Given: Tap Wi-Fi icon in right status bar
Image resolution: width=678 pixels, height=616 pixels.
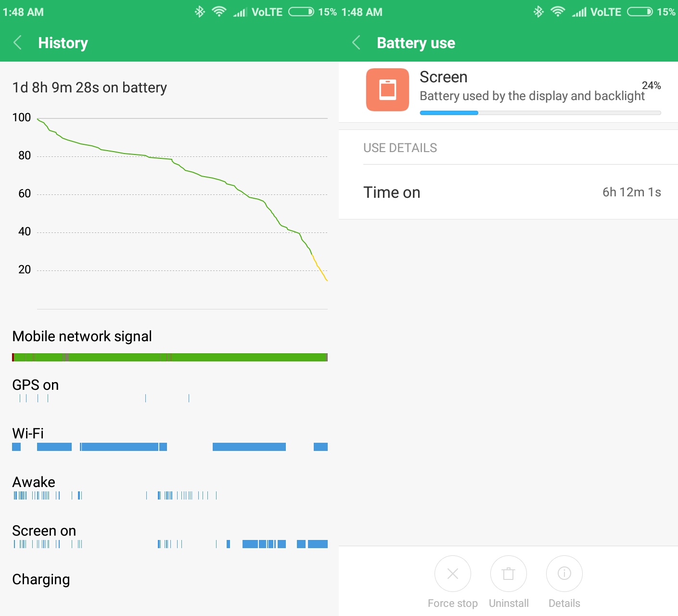Looking at the screenshot, I should [x=558, y=12].
